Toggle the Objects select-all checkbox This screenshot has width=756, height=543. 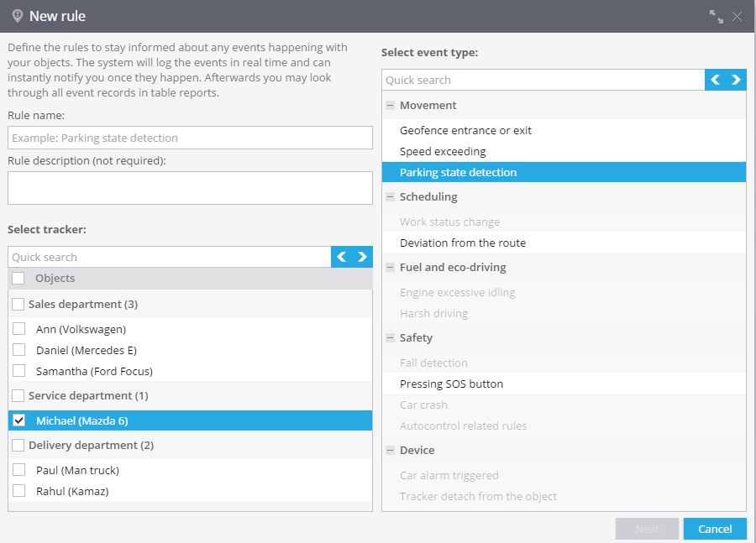point(18,278)
